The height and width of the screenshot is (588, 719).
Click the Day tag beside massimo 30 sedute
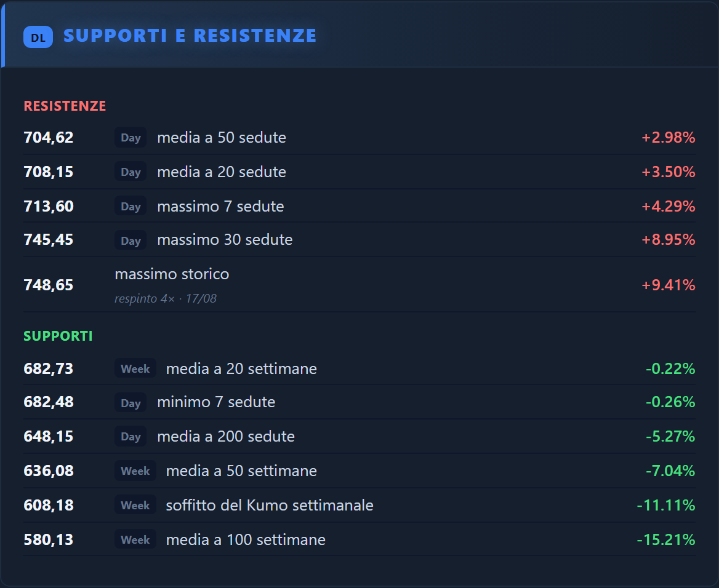pyautogui.click(x=131, y=240)
